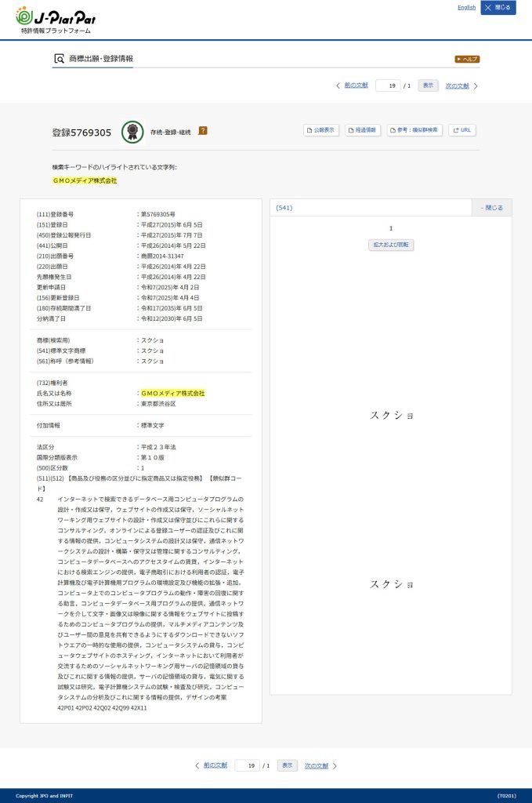Go to 前の文献 at the top

point(356,85)
